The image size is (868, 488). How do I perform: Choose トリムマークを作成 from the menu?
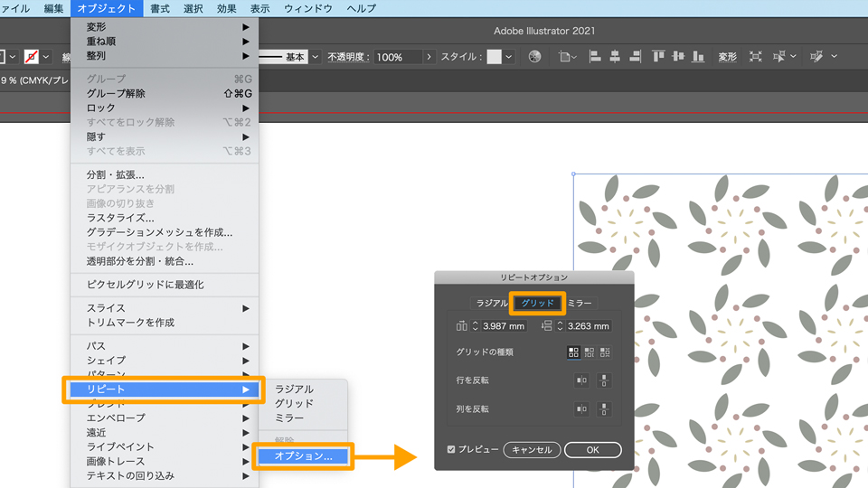[165, 322]
